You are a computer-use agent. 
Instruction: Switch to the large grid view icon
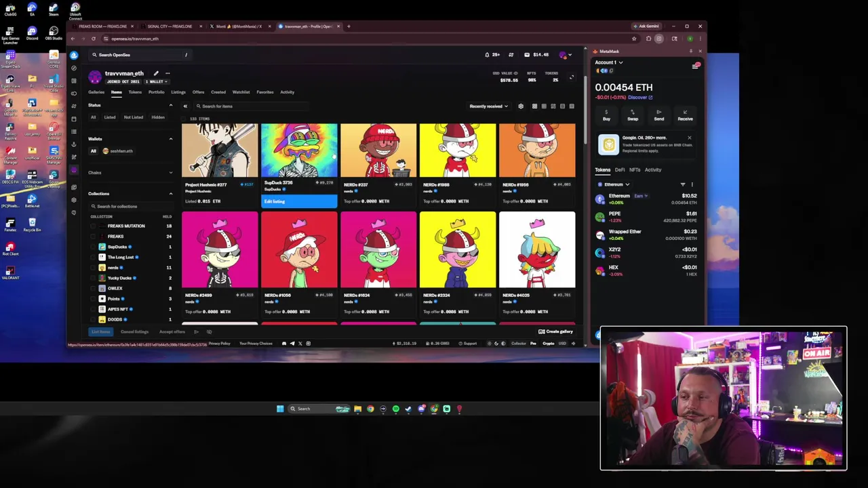[534, 106]
